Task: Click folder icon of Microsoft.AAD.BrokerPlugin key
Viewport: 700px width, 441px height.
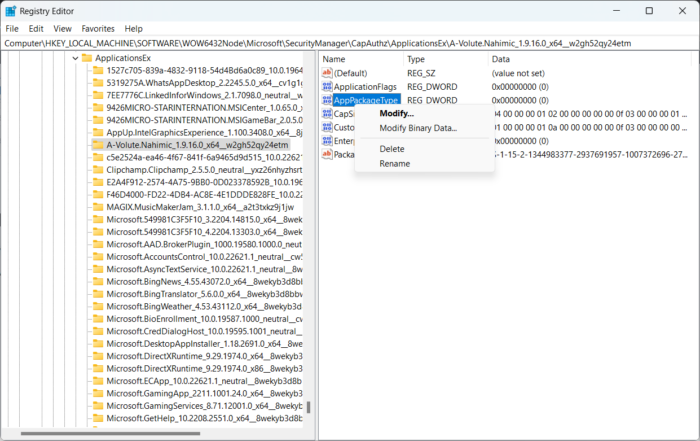Action: pyautogui.click(x=98, y=244)
